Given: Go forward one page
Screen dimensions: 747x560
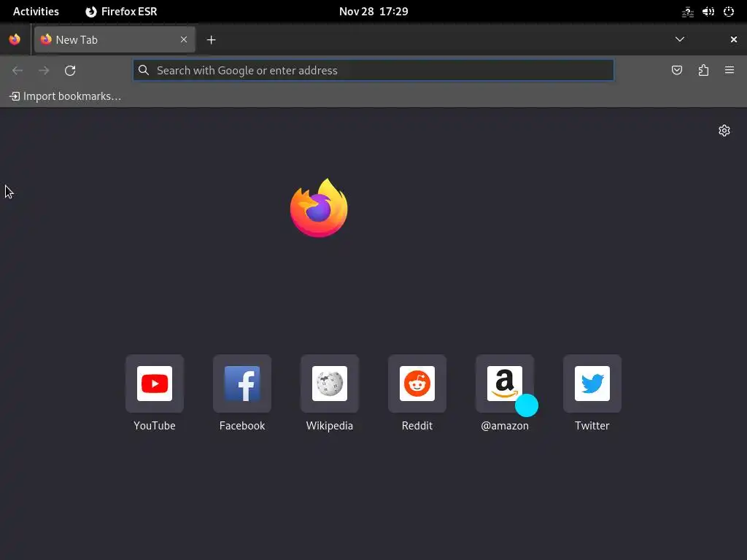Looking at the screenshot, I should (x=44, y=71).
